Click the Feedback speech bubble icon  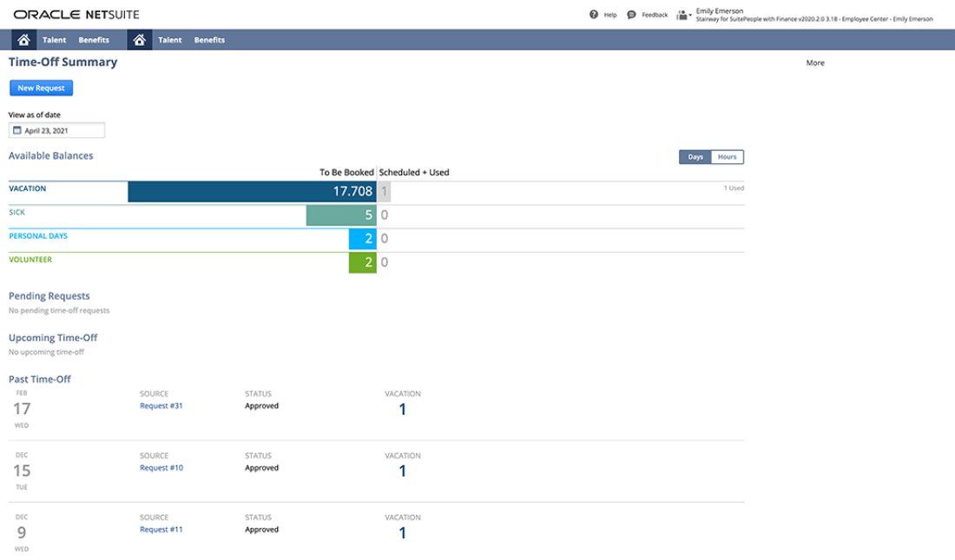[631, 15]
